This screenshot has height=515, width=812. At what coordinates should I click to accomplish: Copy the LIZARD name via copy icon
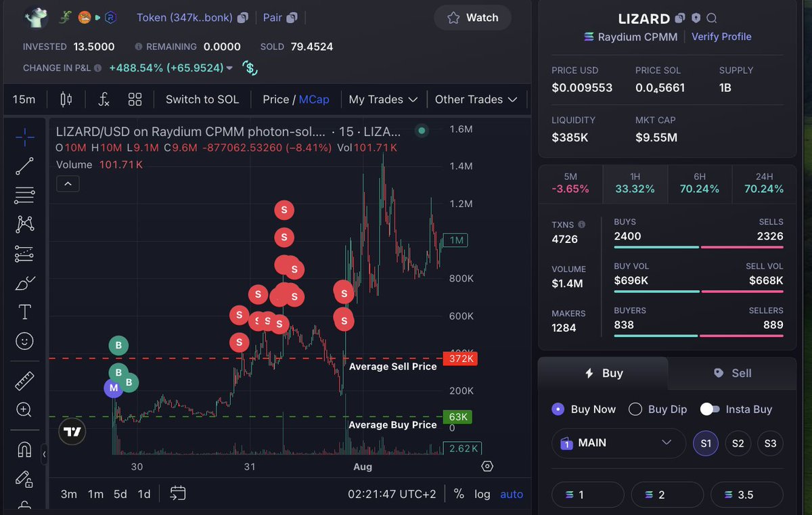tap(680, 18)
